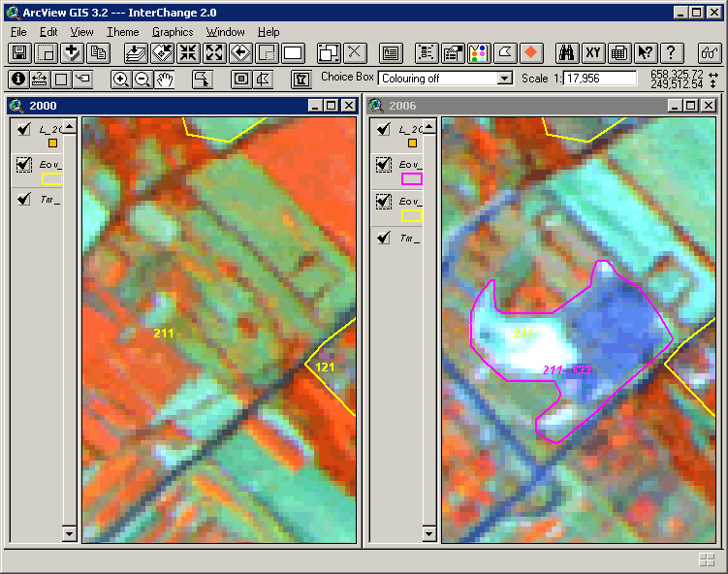Select the Zoom In tool
728x574 pixels.
pos(121,80)
